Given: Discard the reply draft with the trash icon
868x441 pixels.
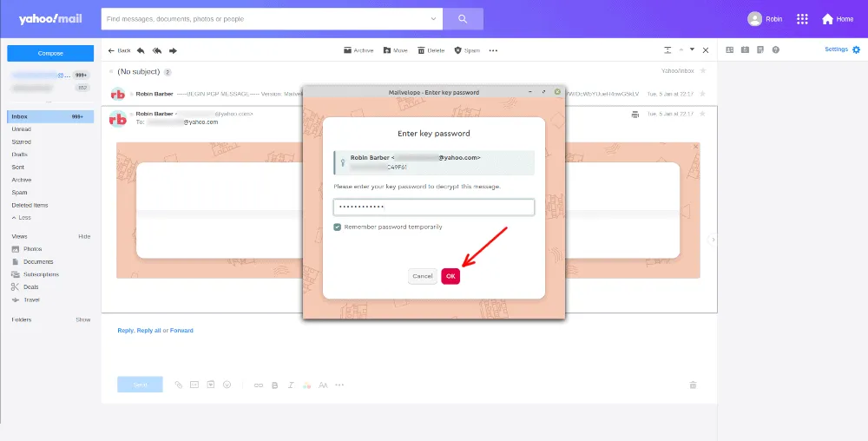Looking at the screenshot, I should click(x=693, y=385).
